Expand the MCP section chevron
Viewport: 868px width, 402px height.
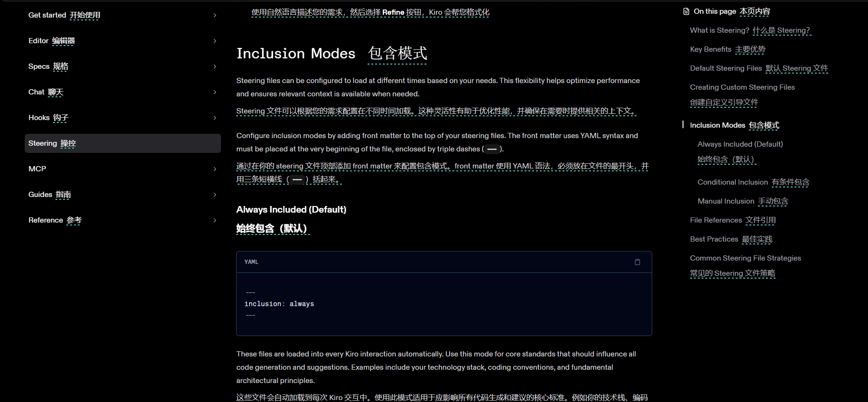(x=215, y=169)
